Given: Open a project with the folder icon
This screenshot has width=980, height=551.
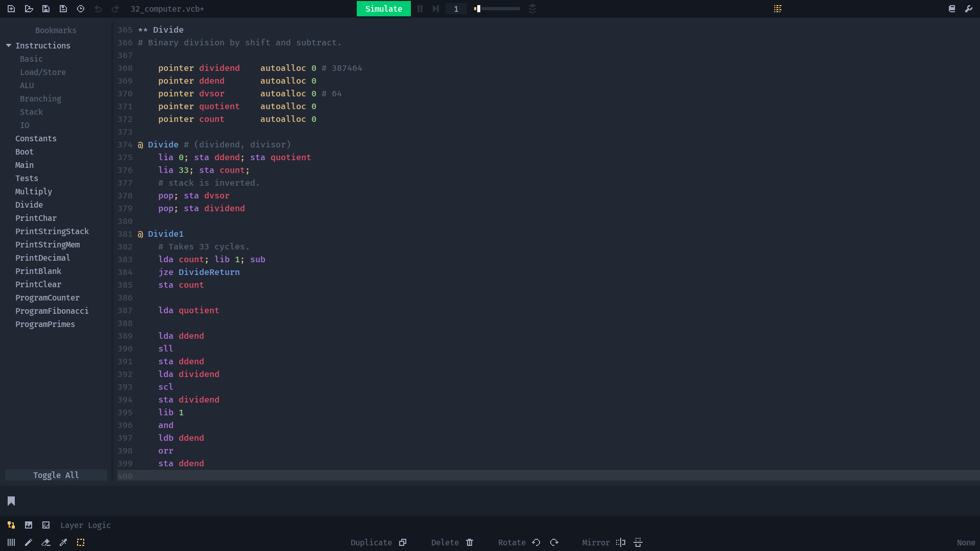Looking at the screenshot, I should tap(29, 9).
